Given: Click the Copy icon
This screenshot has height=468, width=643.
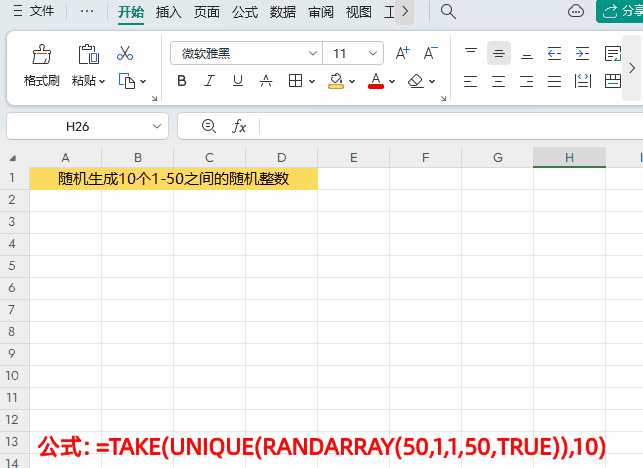Looking at the screenshot, I should 127,81.
